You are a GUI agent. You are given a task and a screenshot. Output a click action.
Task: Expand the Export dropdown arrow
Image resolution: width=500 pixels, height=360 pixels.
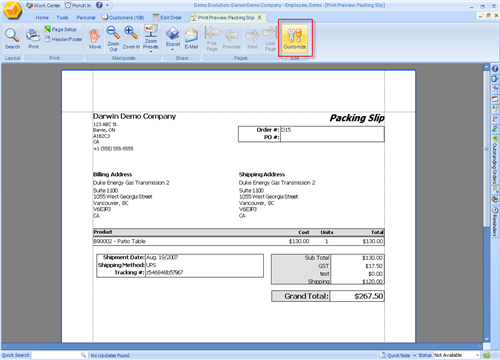[173, 49]
